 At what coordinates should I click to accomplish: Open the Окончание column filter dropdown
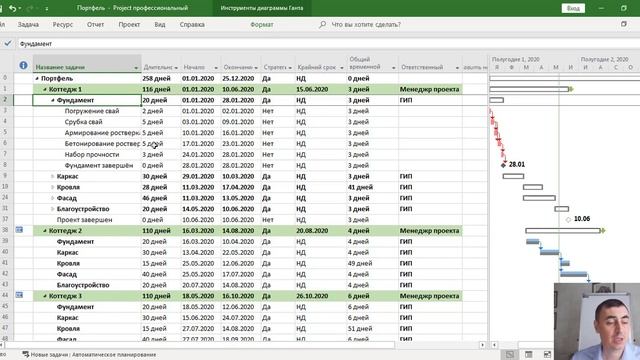(256, 68)
